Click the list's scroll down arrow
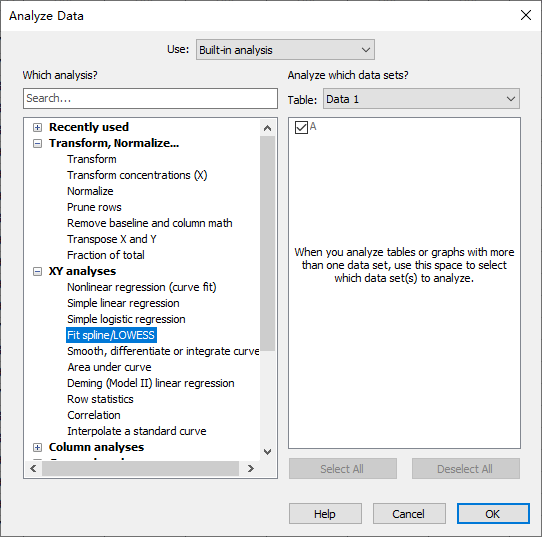This screenshot has width=542, height=537. point(267,452)
